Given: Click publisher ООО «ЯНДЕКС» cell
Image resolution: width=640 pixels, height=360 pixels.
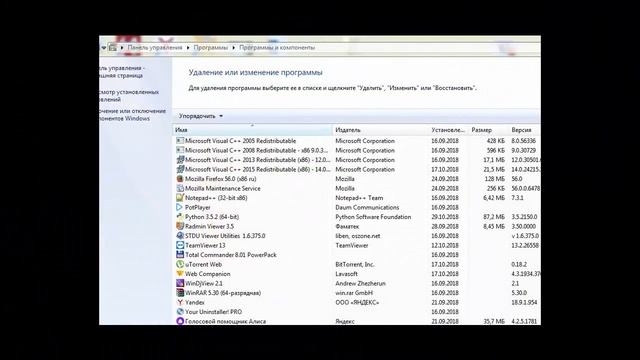Looking at the screenshot, I should point(357,302).
